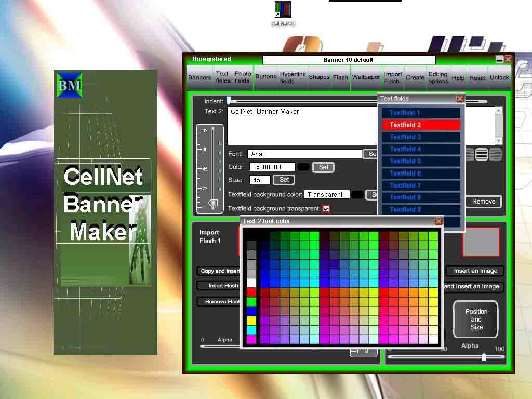Click Unlock to register the program
The height and width of the screenshot is (399, 532).
(x=499, y=78)
